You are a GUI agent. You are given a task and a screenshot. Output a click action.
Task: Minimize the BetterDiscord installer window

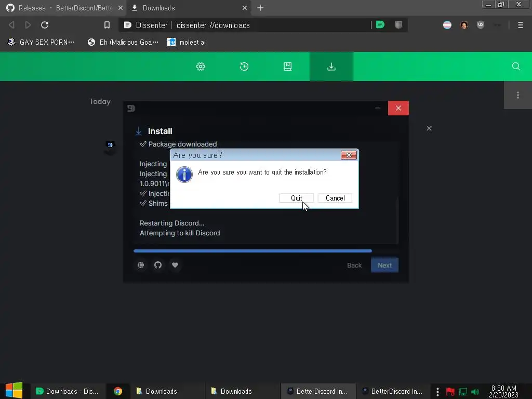[378, 108]
